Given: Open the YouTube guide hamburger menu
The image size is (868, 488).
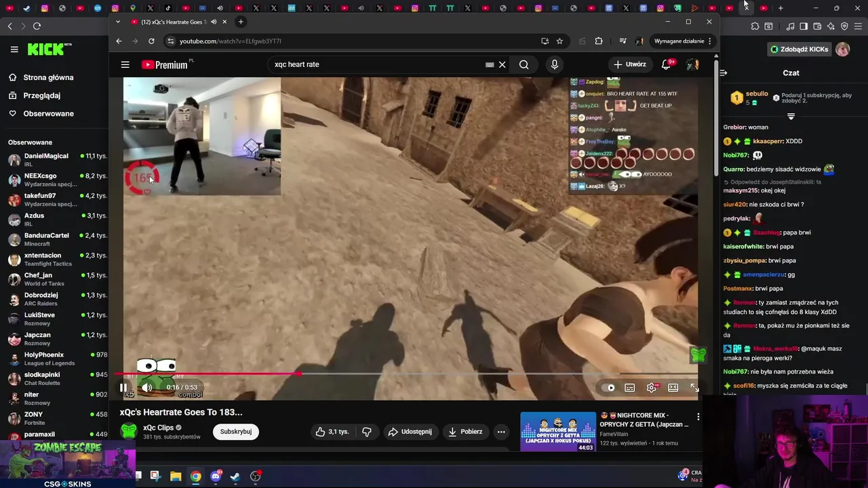Looking at the screenshot, I should coord(125,64).
